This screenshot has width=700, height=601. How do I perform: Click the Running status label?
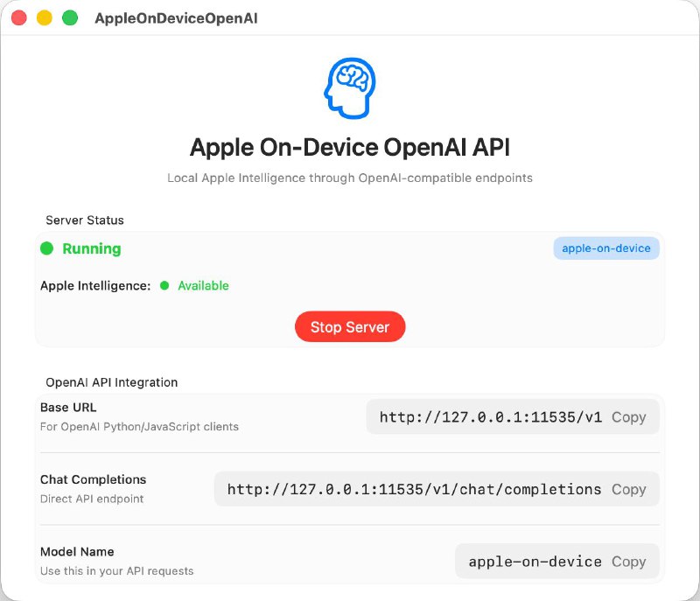(x=90, y=248)
